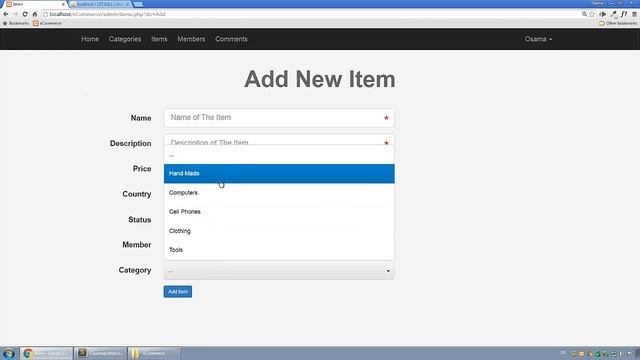This screenshot has height=360, width=640.
Task: Switch to the second localhost browser tab
Action: pos(100,4)
